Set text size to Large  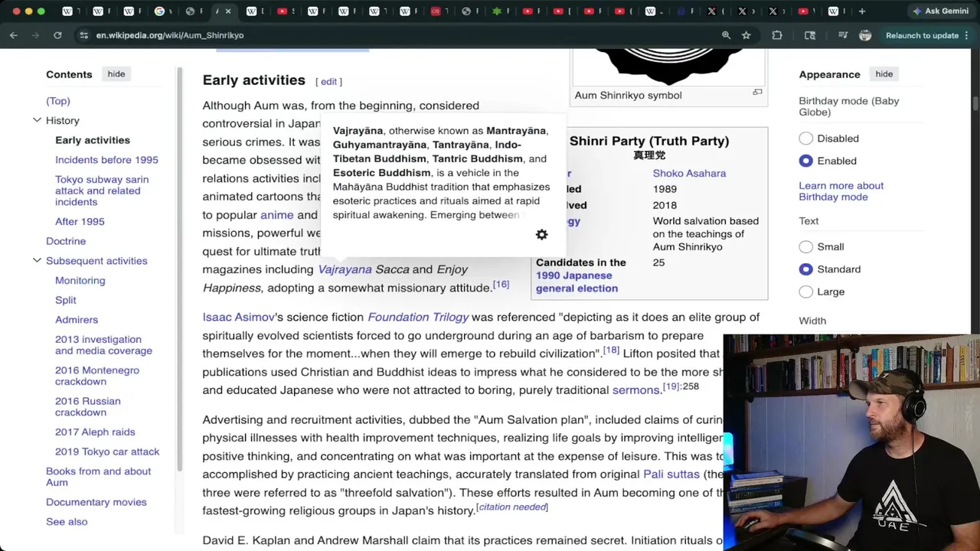805,292
